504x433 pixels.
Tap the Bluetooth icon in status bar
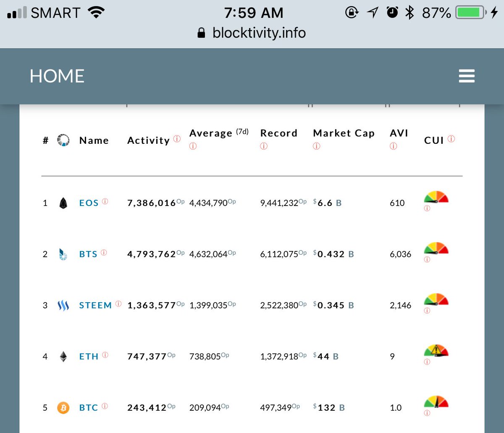click(409, 13)
